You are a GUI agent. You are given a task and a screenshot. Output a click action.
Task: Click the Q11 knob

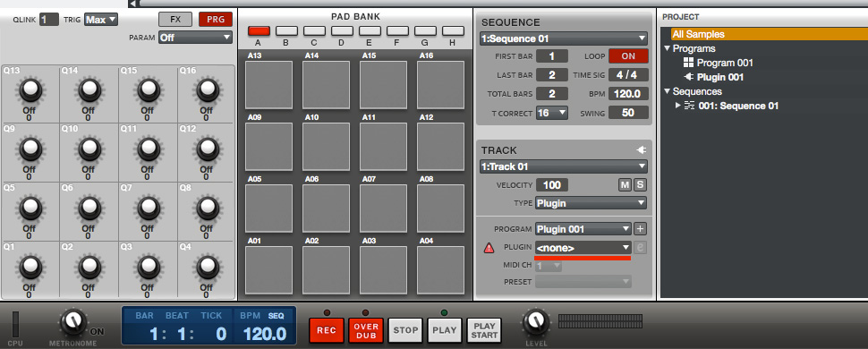(x=148, y=149)
